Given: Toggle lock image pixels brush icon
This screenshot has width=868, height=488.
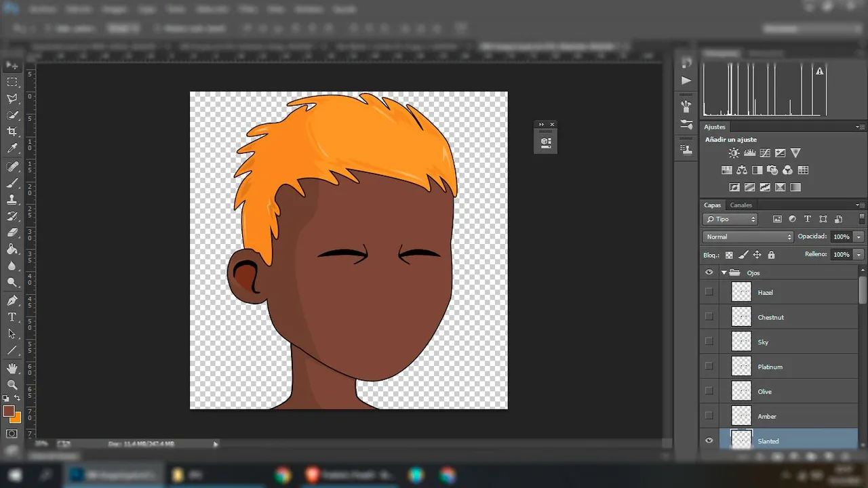Looking at the screenshot, I should click(743, 255).
